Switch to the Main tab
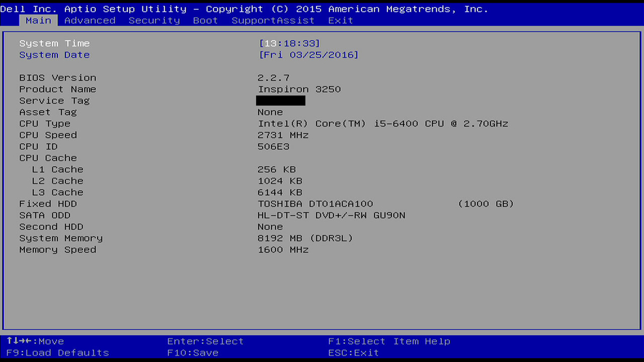 point(39,20)
